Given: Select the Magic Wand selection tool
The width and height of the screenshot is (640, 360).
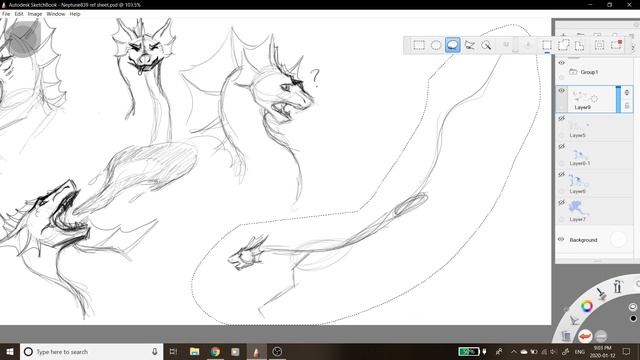Looking at the screenshot, I should coord(486,45).
